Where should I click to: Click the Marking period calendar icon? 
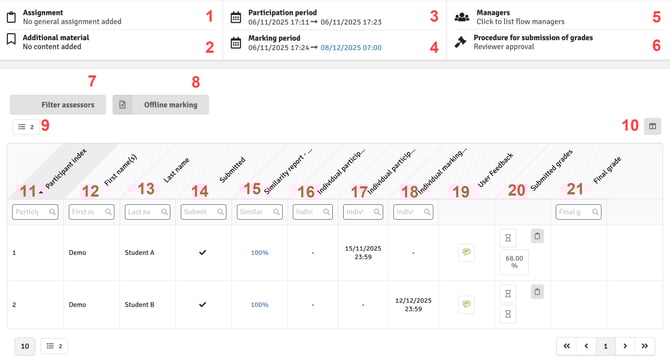tap(236, 43)
